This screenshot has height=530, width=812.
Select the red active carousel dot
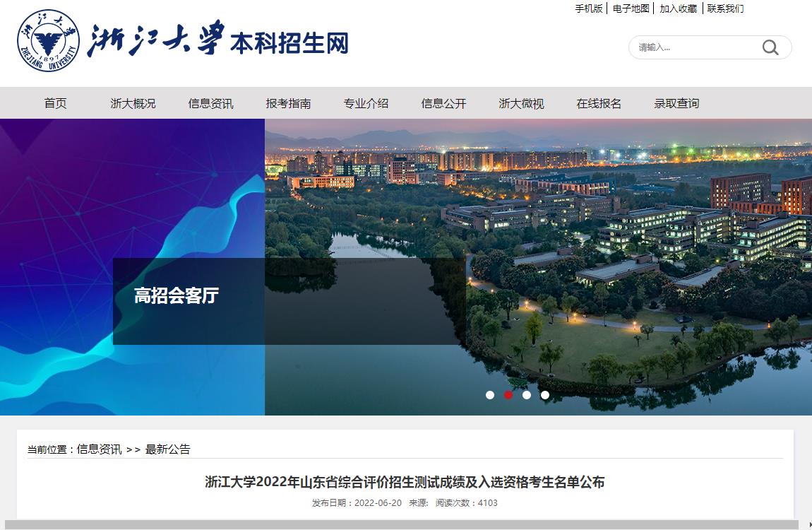click(508, 395)
